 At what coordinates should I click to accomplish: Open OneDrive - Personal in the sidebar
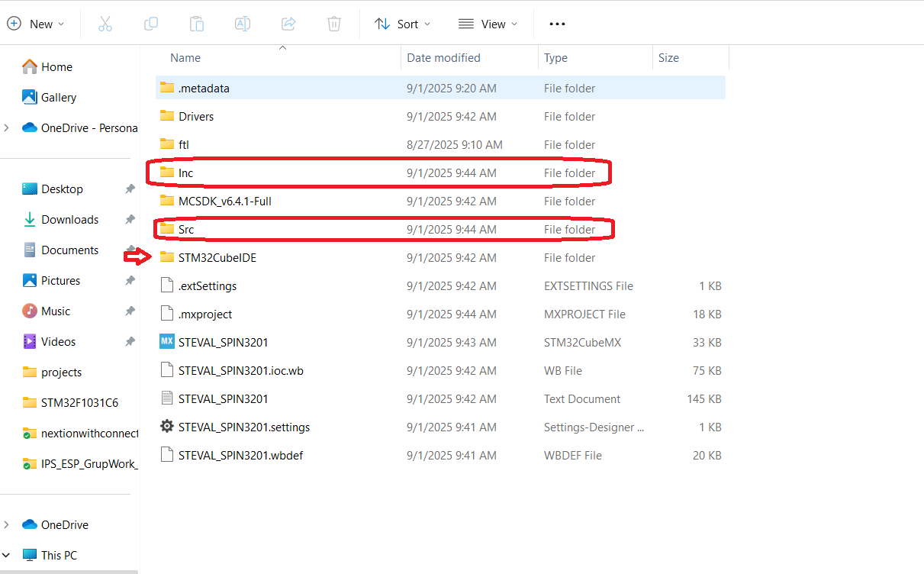click(x=84, y=127)
